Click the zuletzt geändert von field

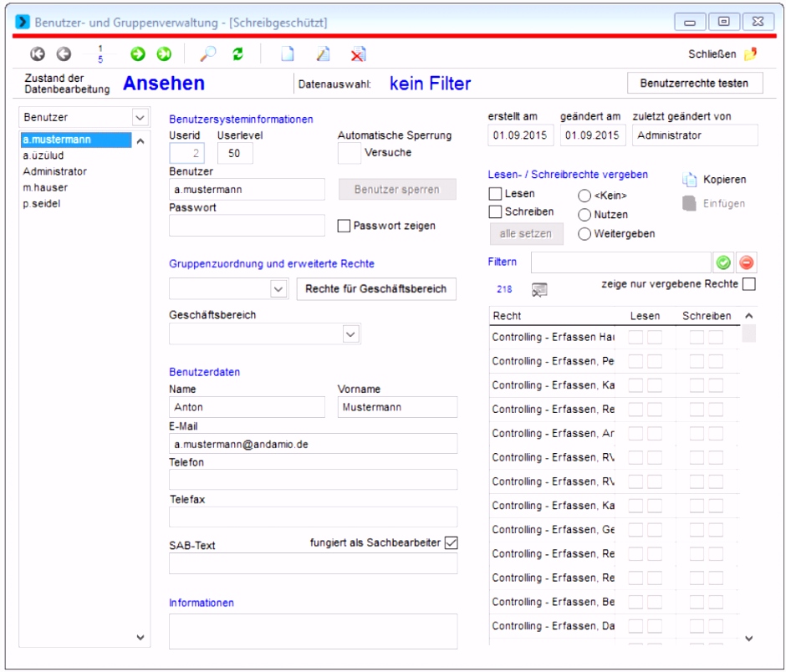[695, 135]
